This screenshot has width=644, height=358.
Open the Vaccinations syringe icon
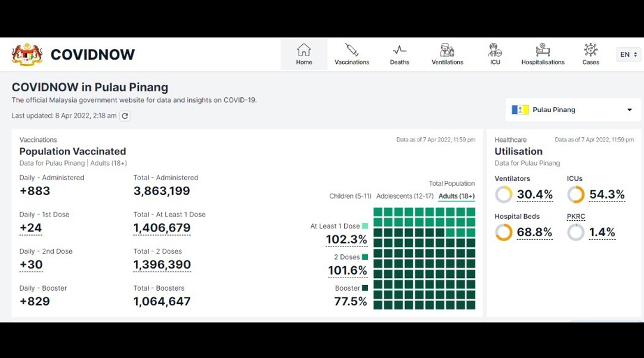tap(352, 50)
